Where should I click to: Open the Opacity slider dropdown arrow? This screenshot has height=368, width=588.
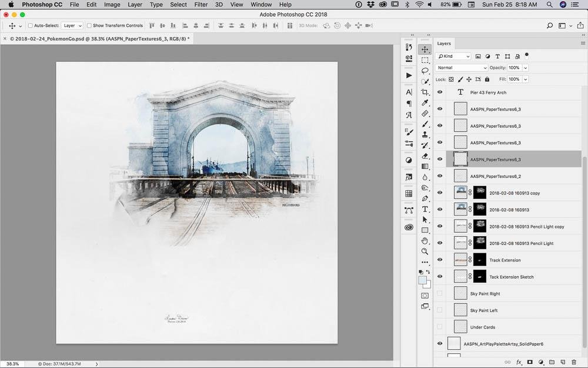tap(525, 68)
